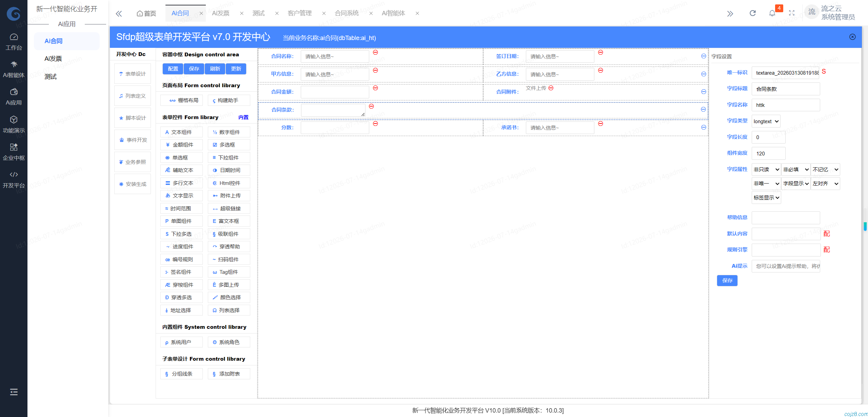Open notifications bell icon
868x417 pixels.
(x=772, y=13)
